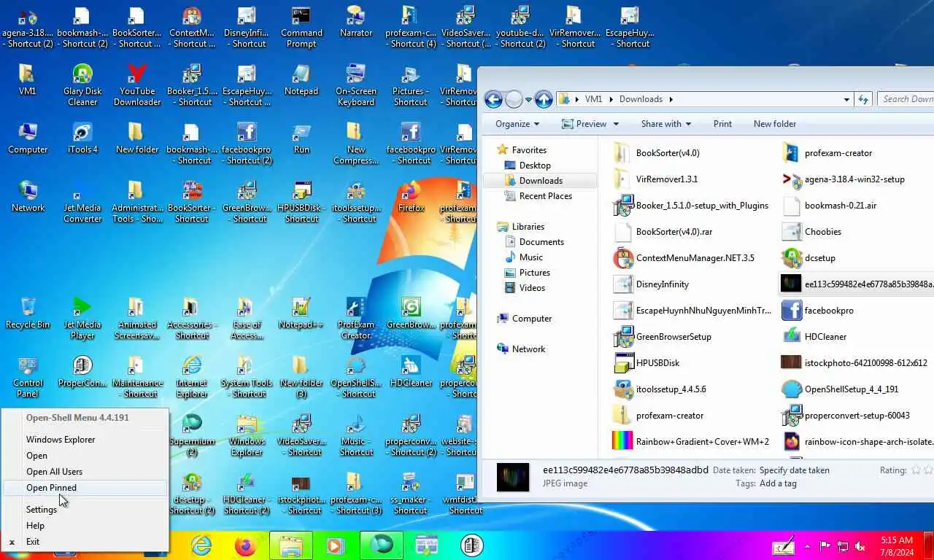Select Jet Media Player desktop icon
This screenshot has height=560, width=934.
pyautogui.click(x=82, y=318)
